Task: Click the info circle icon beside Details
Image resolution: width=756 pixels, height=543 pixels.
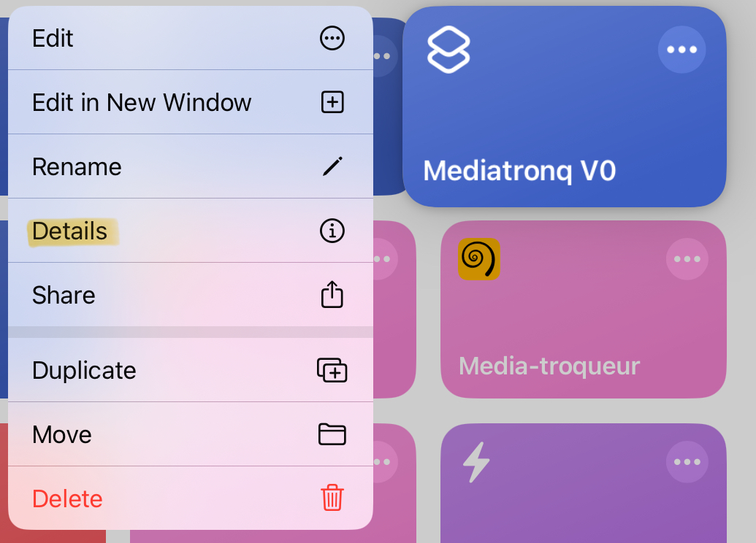Action: pyautogui.click(x=332, y=231)
